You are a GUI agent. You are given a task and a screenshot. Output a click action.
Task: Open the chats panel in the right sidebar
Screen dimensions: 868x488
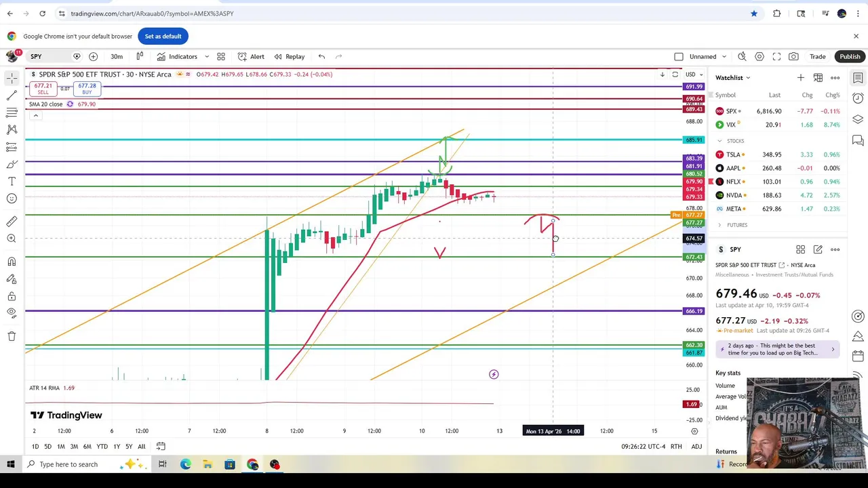[x=858, y=140]
